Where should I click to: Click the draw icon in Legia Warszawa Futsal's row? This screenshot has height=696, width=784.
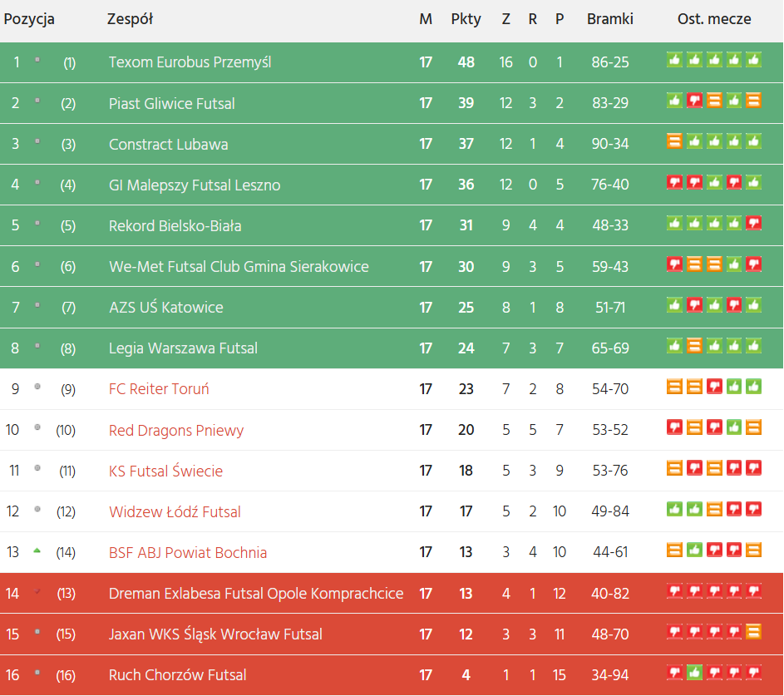[x=694, y=345]
